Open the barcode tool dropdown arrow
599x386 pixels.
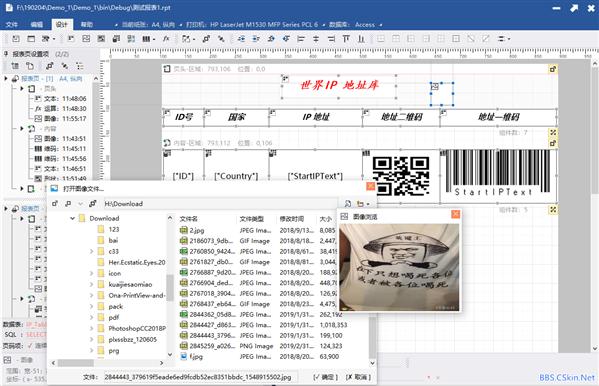click(x=154, y=39)
